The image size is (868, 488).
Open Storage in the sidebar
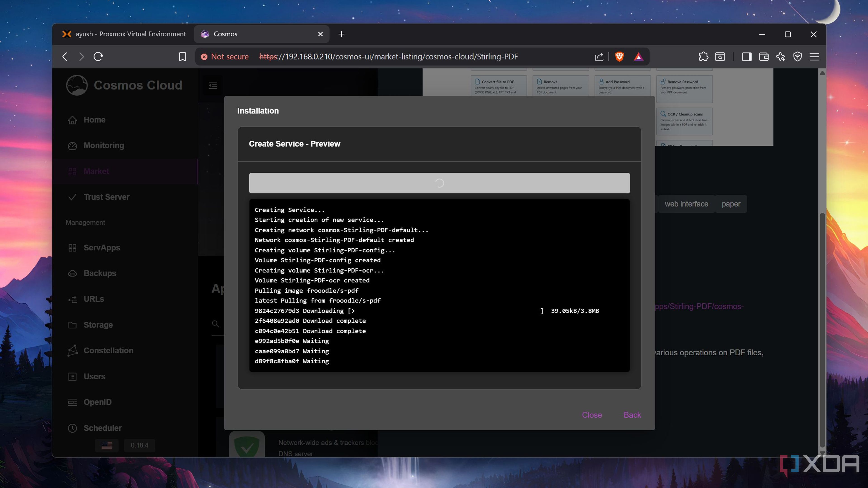point(125,325)
